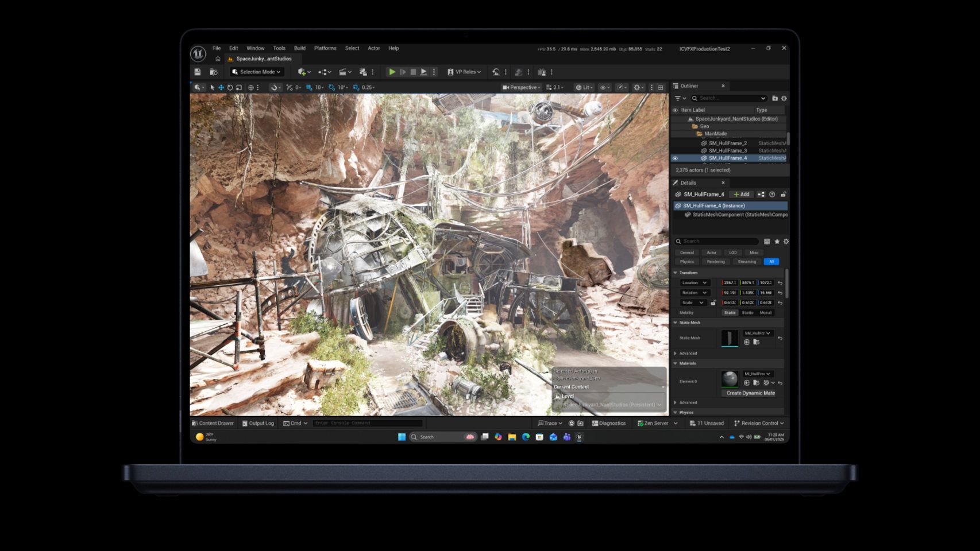This screenshot has height=551, width=980.
Task: Click the Details favorites star icon
Action: 777,241
